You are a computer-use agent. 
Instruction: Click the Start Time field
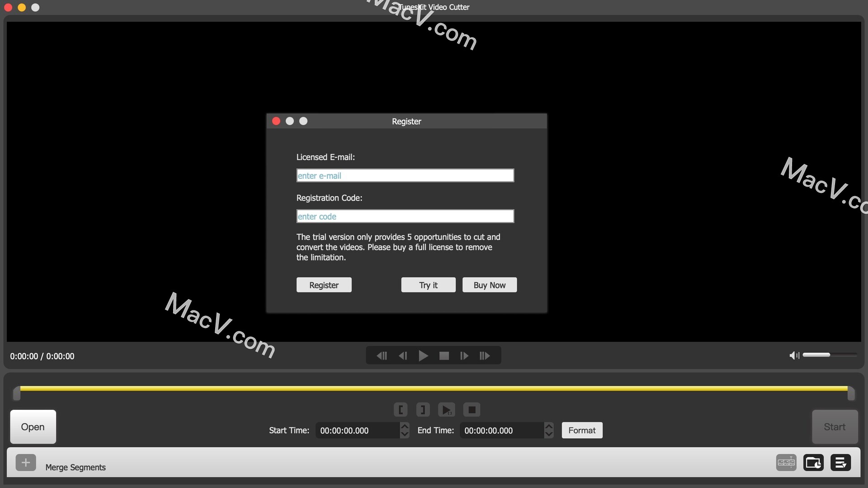[358, 430]
